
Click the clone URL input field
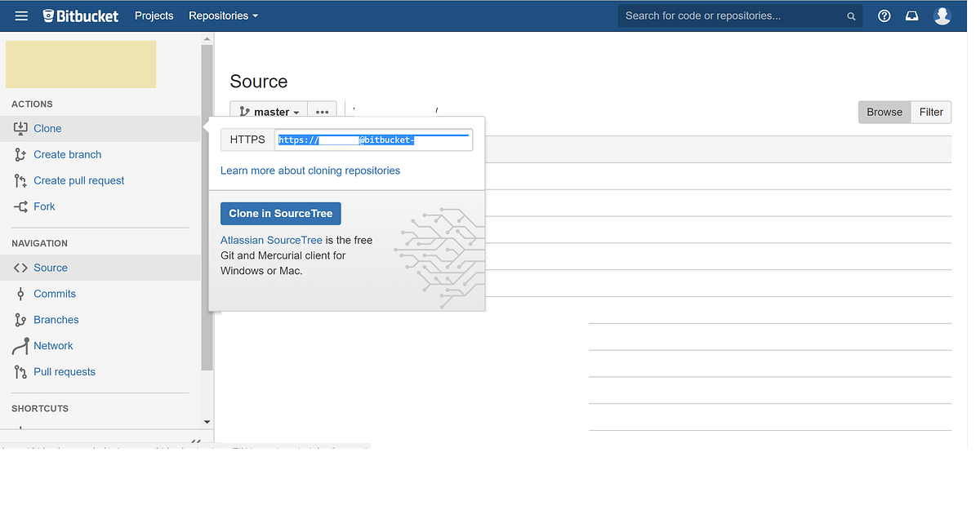[373, 140]
